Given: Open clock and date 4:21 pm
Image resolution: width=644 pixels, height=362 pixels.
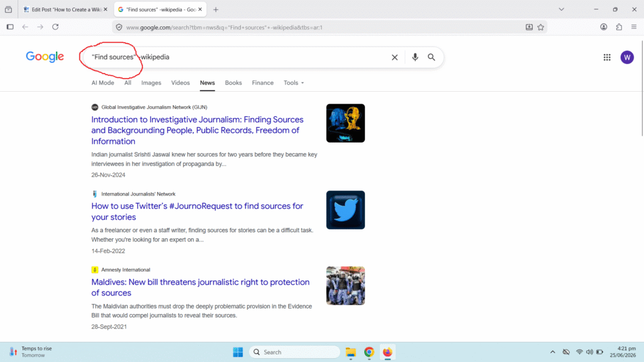Looking at the screenshot, I should point(623,352).
